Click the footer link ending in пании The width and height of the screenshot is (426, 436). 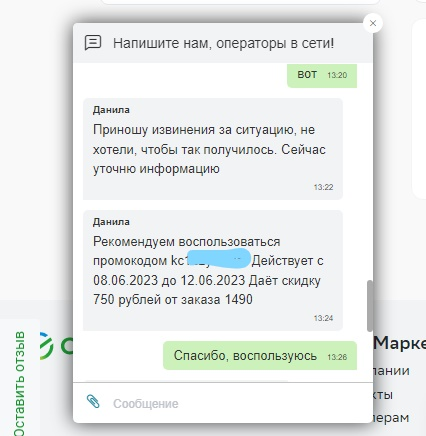point(391,371)
